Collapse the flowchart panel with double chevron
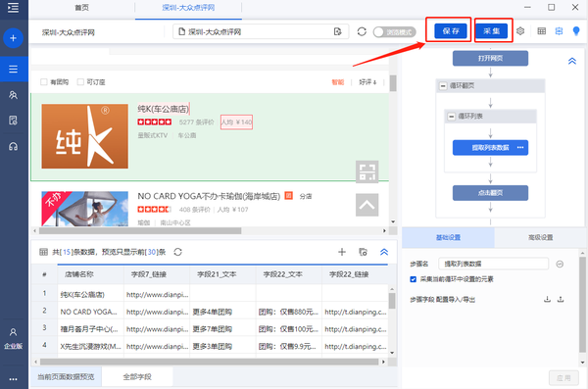This screenshot has width=588, height=389. pyautogui.click(x=572, y=61)
